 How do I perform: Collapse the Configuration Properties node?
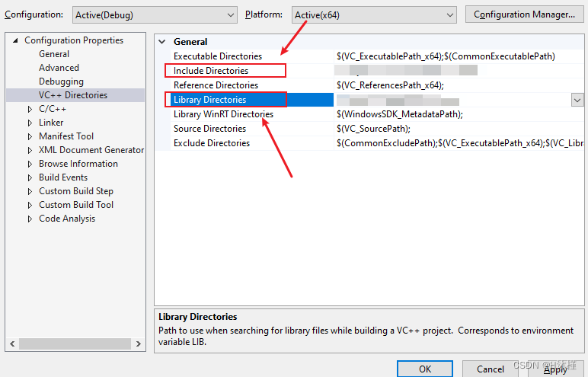tap(15, 41)
